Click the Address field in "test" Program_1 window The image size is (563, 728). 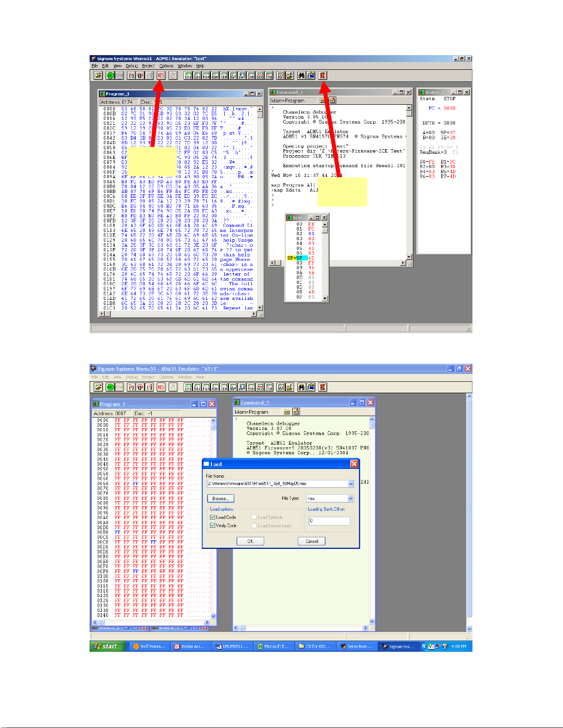[x=119, y=102]
